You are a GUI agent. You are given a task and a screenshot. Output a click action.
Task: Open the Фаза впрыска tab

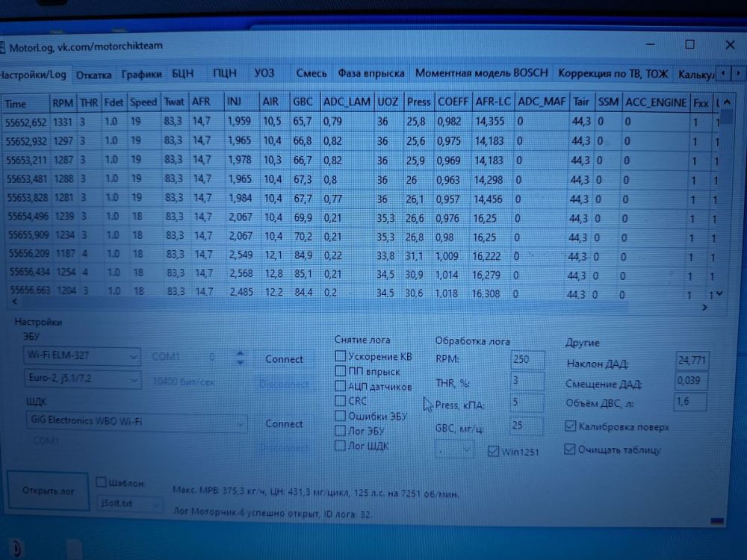[371, 73]
